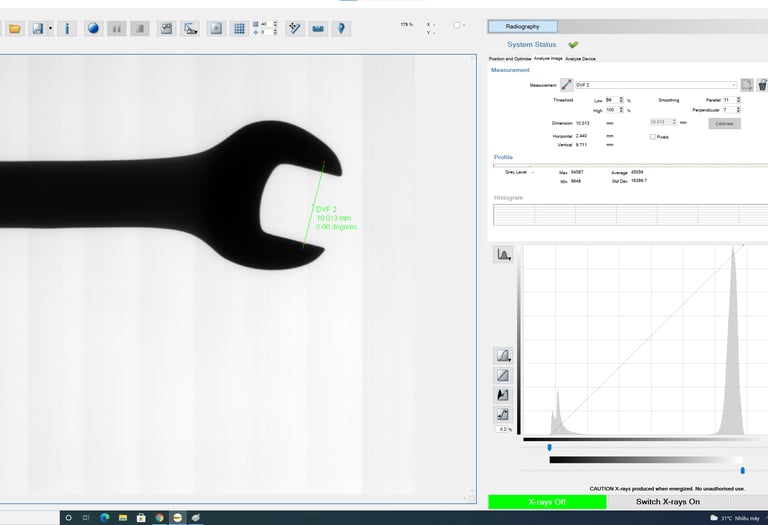Click the Windows search circle on taskbar
Screen dimensions: 768x525
coord(69,518)
